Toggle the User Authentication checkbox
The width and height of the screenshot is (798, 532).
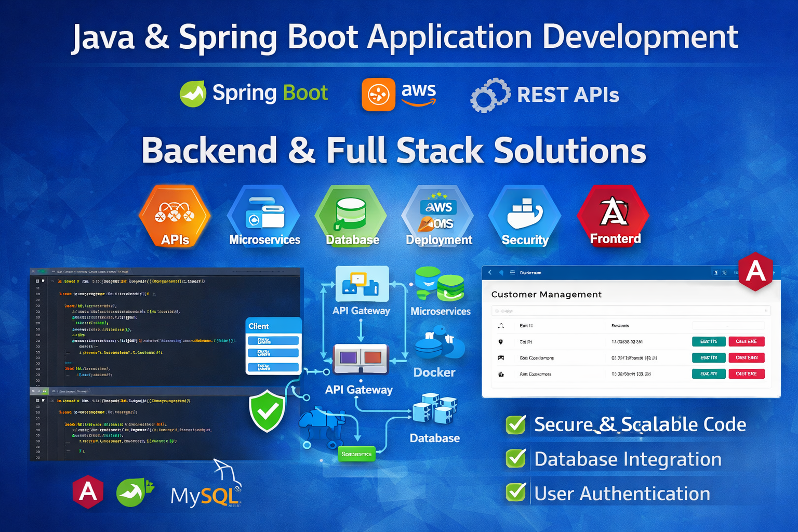point(516,493)
